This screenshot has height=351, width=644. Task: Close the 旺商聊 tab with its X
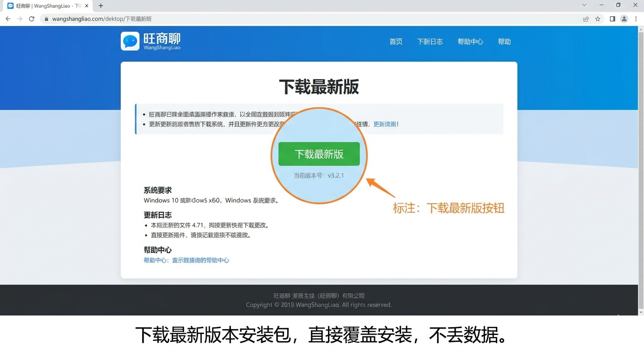(86, 5)
